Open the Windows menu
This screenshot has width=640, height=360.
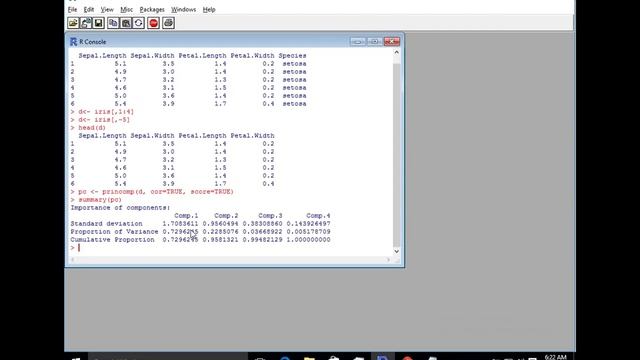(x=183, y=9)
